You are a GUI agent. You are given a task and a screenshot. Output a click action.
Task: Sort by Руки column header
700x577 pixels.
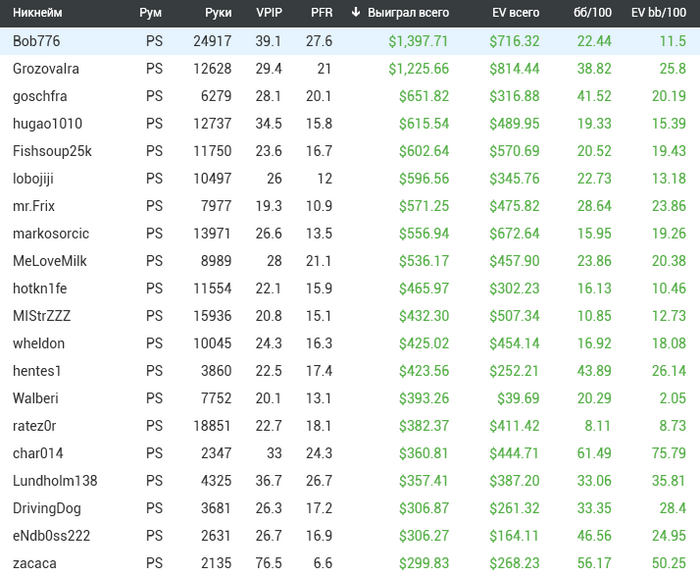pos(218,13)
